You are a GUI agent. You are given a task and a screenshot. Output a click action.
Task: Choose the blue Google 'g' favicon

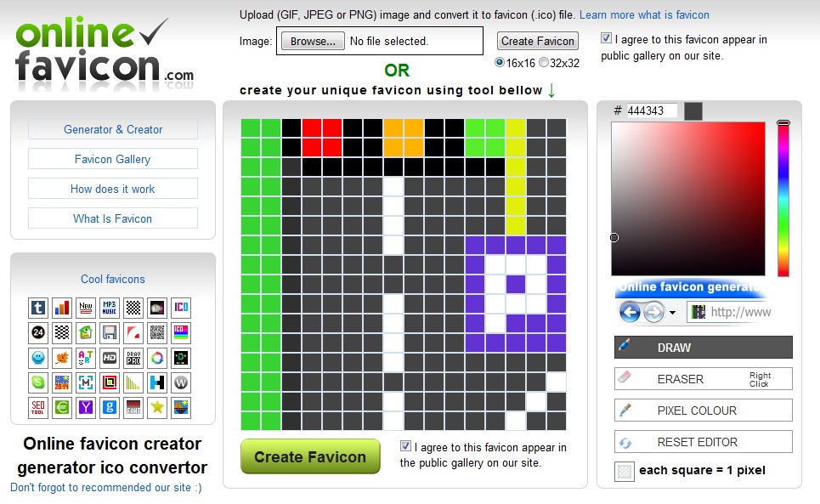110,407
